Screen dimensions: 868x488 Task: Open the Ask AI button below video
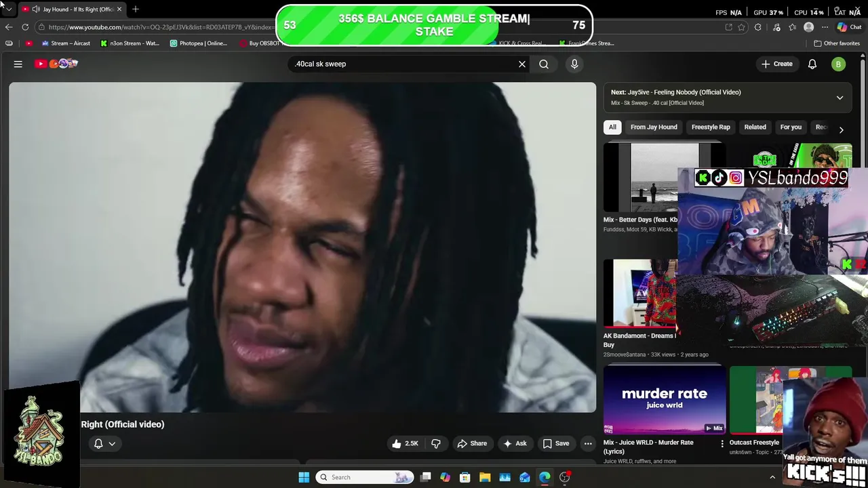(x=515, y=443)
